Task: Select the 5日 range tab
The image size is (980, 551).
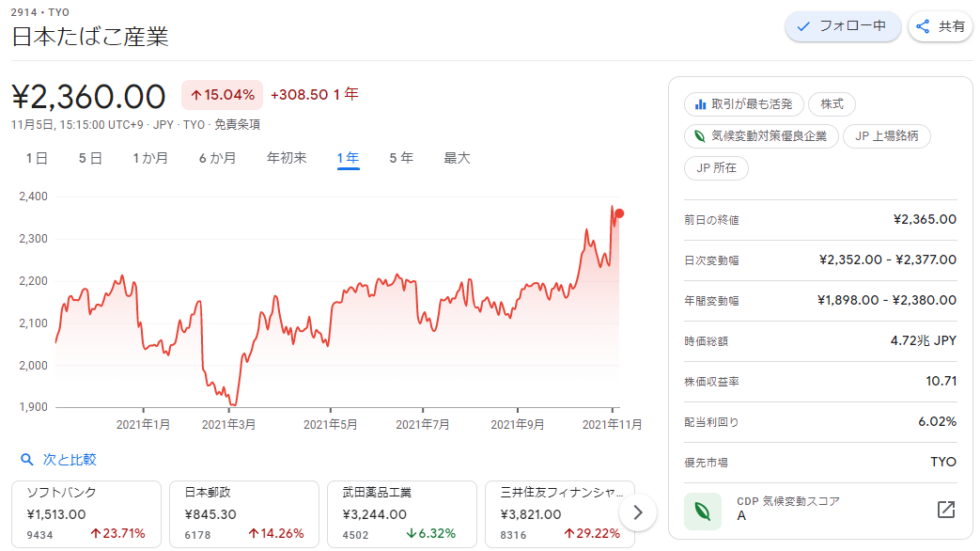Action: (90, 158)
